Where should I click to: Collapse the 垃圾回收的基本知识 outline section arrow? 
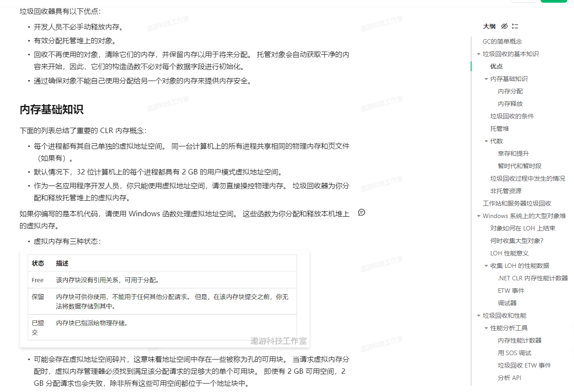coord(479,54)
